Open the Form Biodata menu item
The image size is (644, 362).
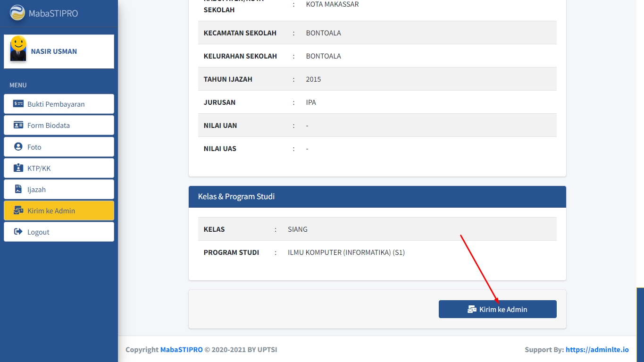coord(49,126)
